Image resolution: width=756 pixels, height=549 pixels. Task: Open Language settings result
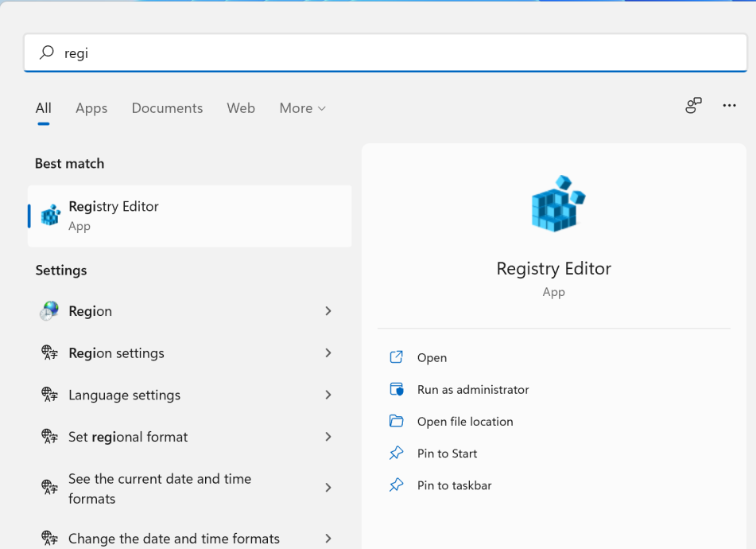(189, 395)
